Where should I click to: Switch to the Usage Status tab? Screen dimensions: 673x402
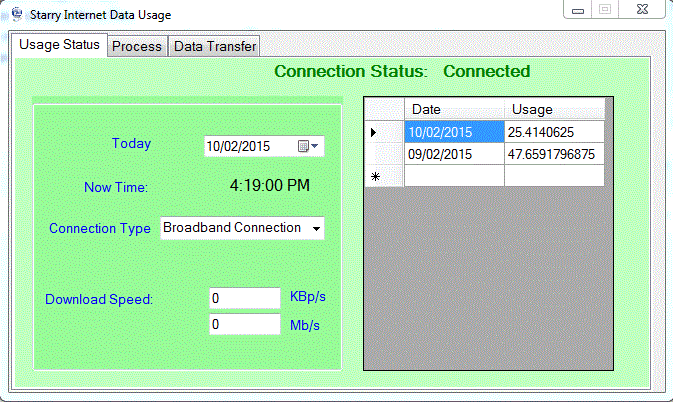59,45
